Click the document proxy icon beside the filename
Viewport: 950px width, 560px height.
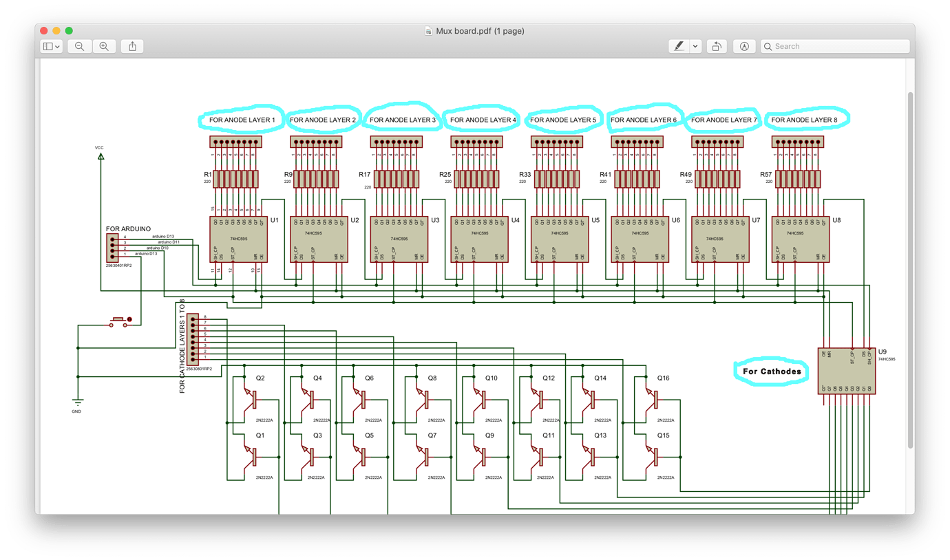pyautogui.click(x=429, y=31)
